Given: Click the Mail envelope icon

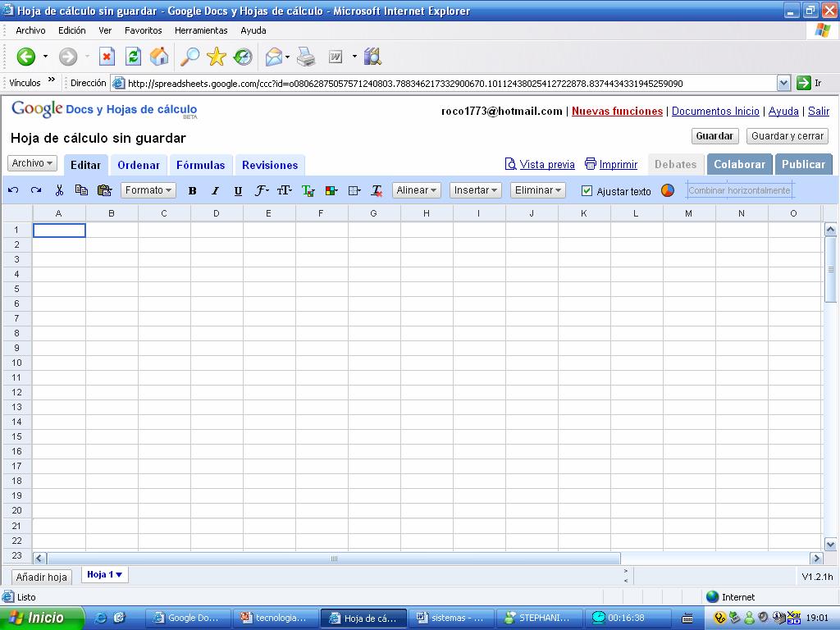Looking at the screenshot, I should [274, 57].
